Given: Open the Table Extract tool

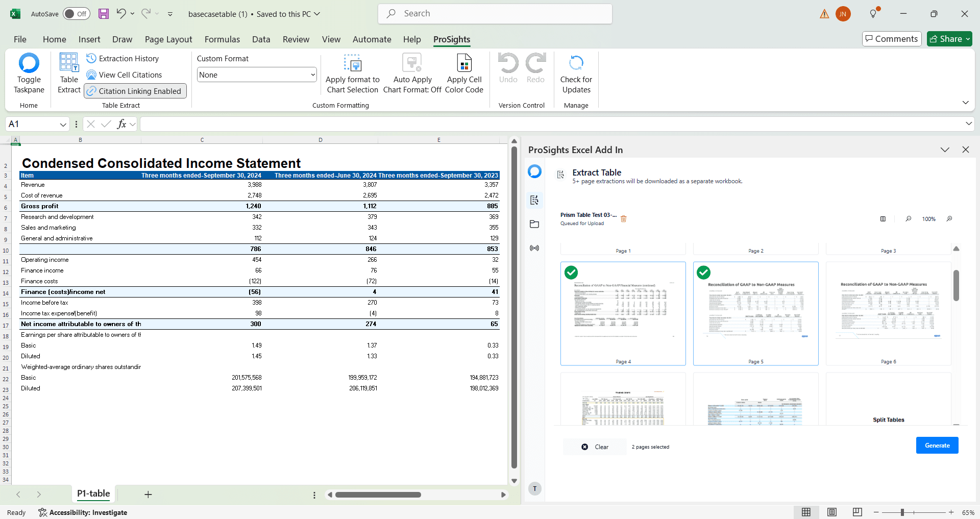Looking at the screenshot, I should 69,74.
